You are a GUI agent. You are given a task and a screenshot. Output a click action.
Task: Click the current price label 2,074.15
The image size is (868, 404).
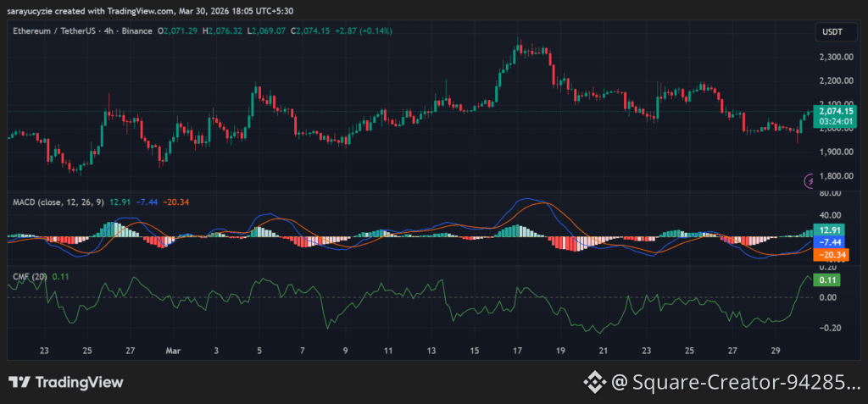(x=835, y=111)
